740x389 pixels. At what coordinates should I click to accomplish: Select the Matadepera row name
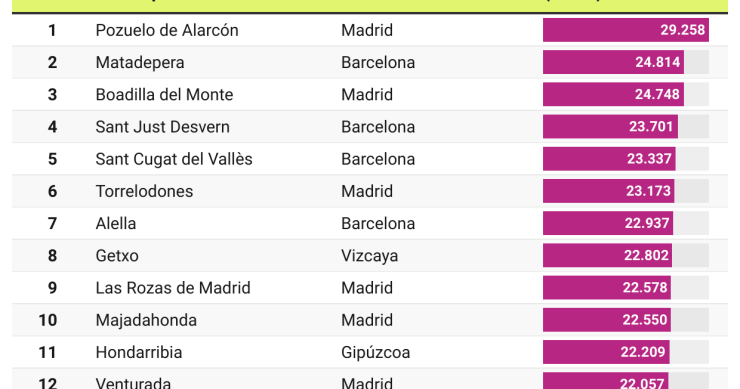(x=140, y=62)
